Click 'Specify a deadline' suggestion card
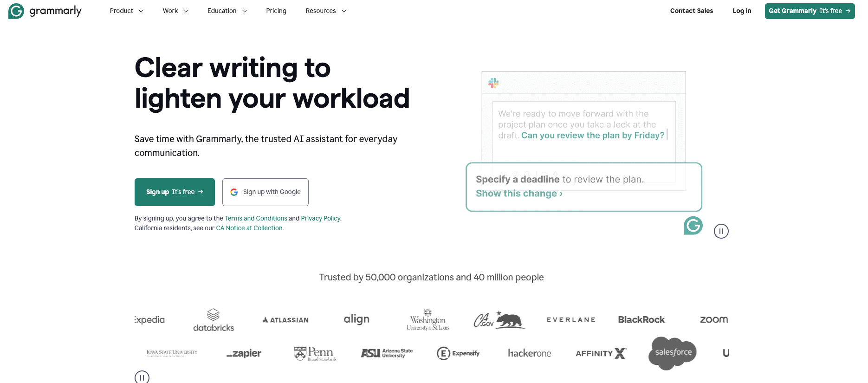 click(584, 187)
